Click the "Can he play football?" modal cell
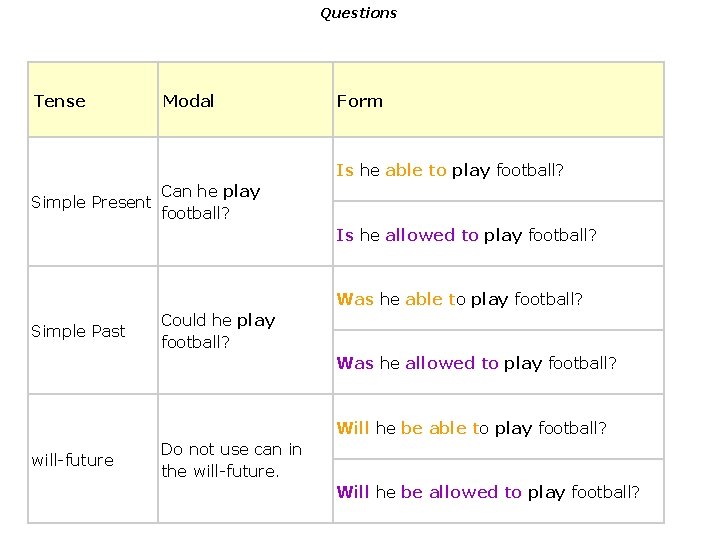The image size is (720, 540). [x=210, y=201]
